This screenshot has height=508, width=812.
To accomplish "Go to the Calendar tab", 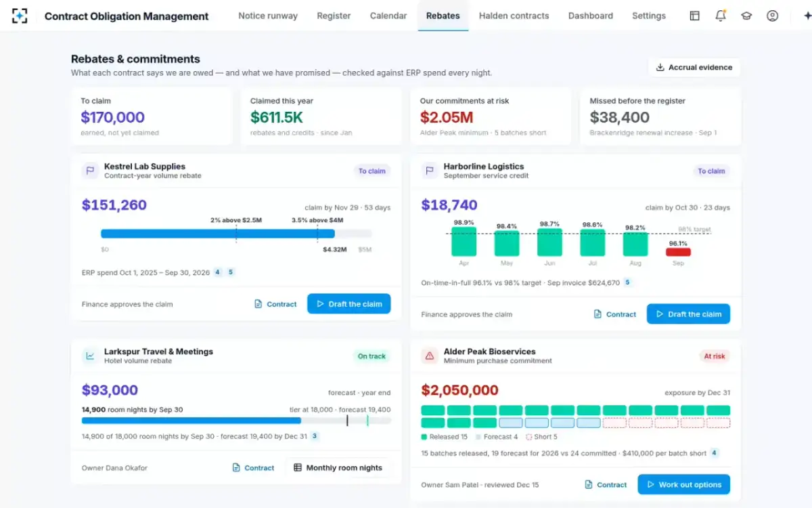I will click(x=388, y=16).
